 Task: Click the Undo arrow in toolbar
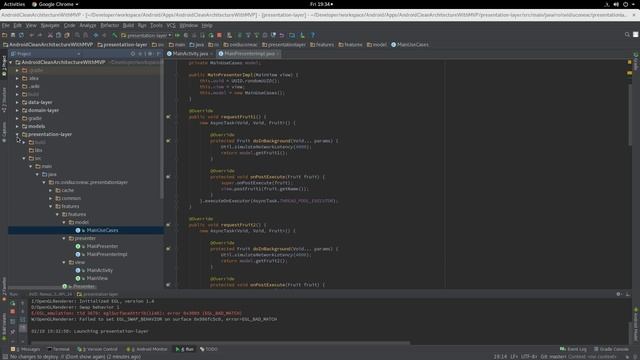click(31, 36)
